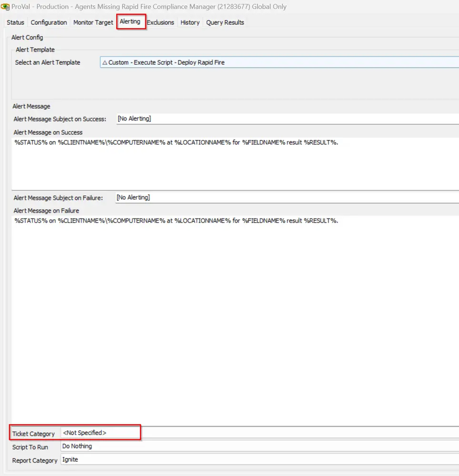
Task: Open the Ticket Category dropdown
Action: click(260, 433)
